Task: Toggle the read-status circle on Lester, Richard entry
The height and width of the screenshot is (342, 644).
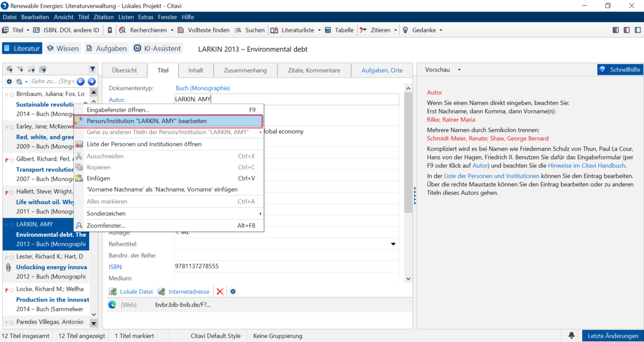Action: 12,257
